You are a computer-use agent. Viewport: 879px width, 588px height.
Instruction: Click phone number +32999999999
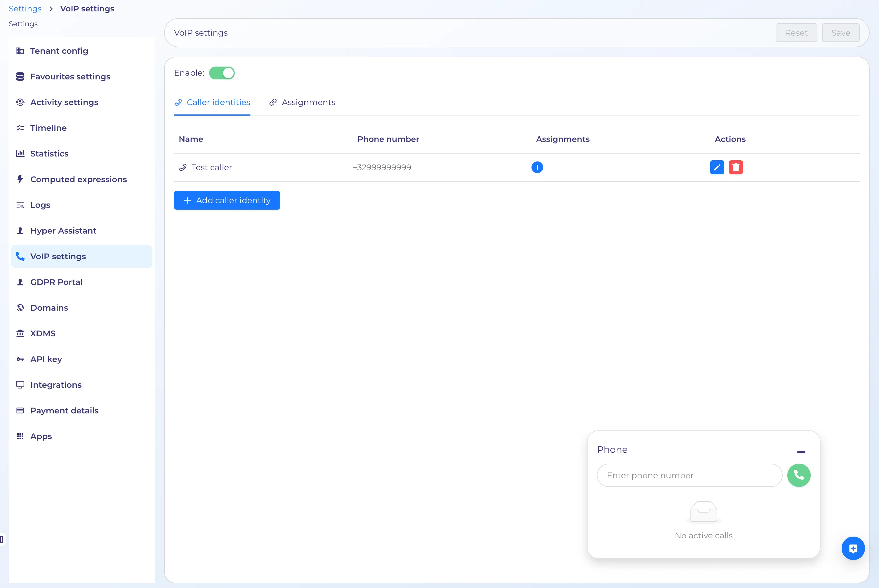(382, 167)
